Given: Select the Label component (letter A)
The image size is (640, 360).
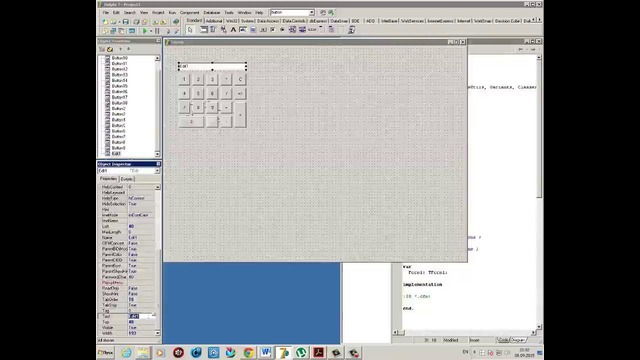Looking at the screenshot, I should [x=233, y=30].
